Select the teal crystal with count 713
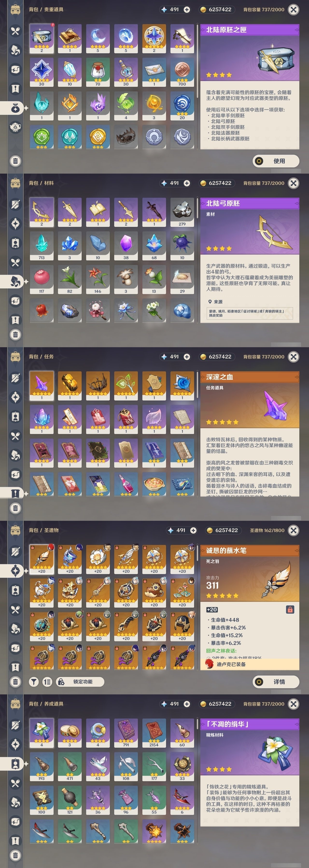This screenshot has height=868, width=309. (42, 246)
